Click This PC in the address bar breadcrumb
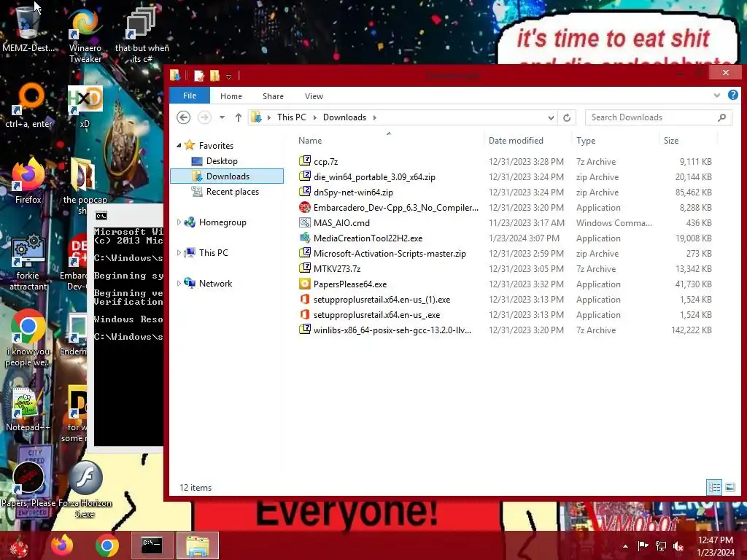This screenshot has height=560, width=747. pyautogui.click(x=292, y=117)
